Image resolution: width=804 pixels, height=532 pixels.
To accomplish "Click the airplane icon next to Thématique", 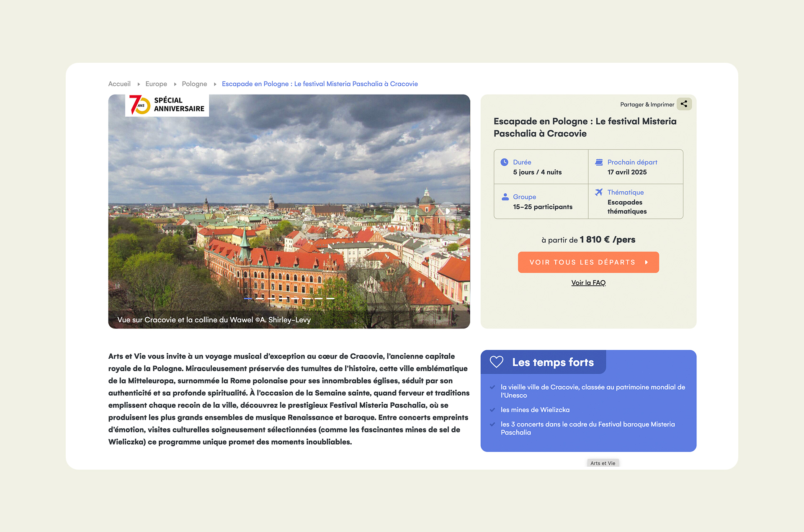I will (x=599, y=192).
